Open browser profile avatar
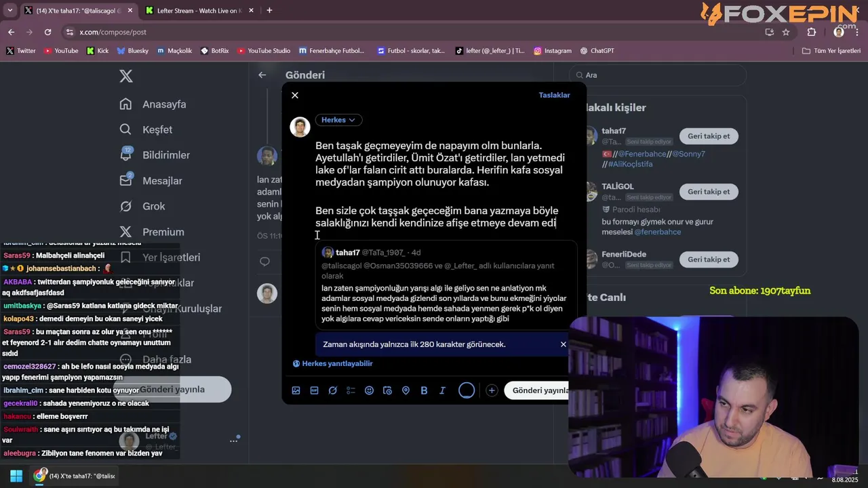Image resolution: width=868 pixels, height=488 pixels. pyautogui.click(x=839, y=32)
